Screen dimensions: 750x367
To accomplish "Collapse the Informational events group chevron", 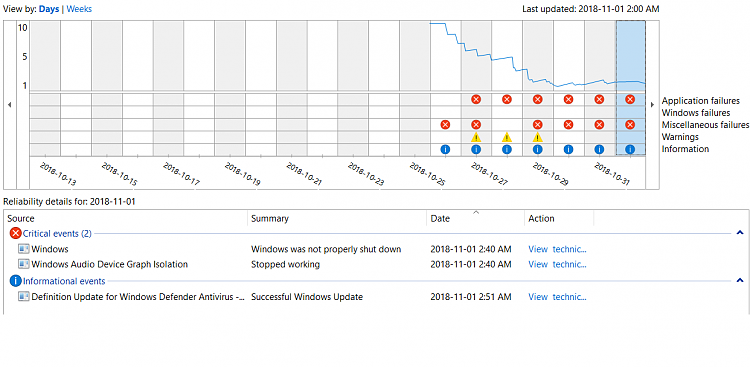I will pyautogui.click(x=739, y=281).
